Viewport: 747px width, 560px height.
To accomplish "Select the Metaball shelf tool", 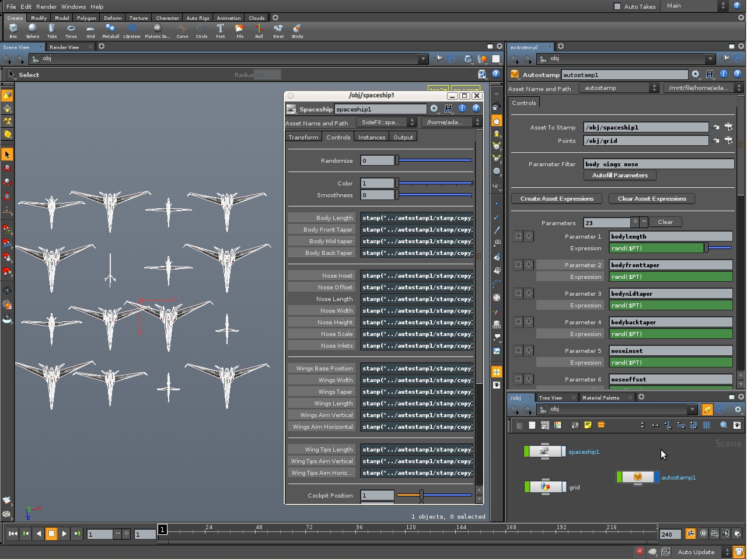I will tap(110, 31).
